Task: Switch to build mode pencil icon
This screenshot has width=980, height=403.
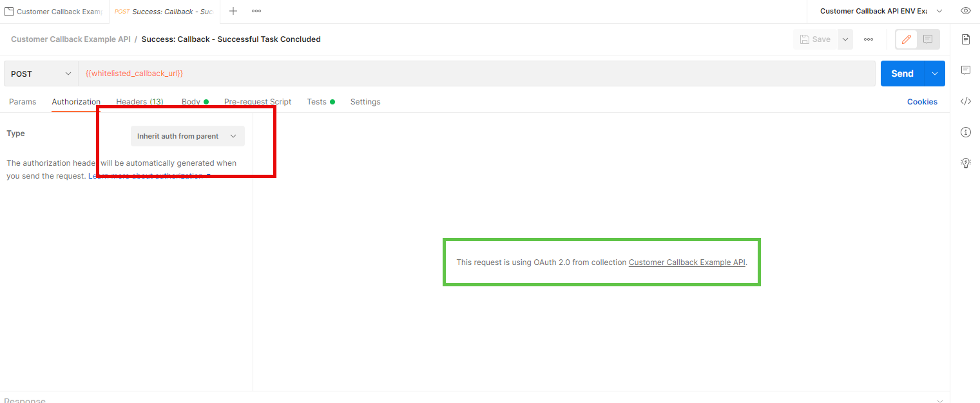Action: click(x=907, y=39)
